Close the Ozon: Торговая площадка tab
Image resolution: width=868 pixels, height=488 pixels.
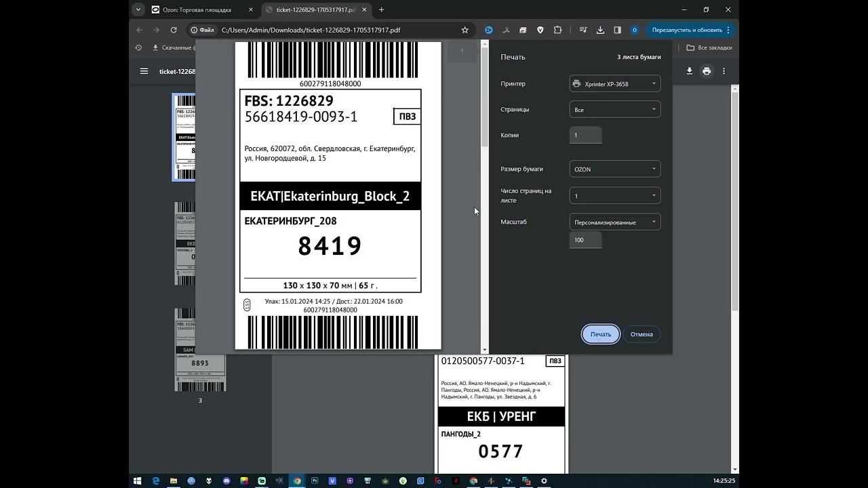(251, 9)
